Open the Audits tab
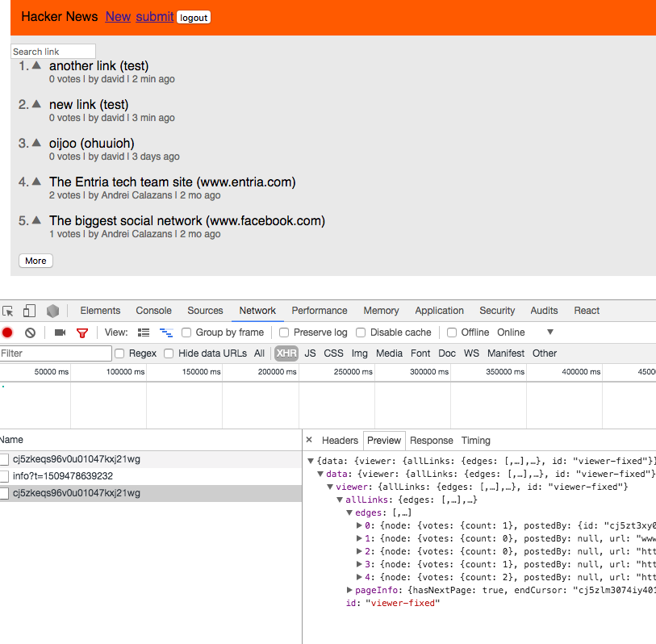Screen dimensions: 656x644 pyautogui.click(x=544, y=311)
